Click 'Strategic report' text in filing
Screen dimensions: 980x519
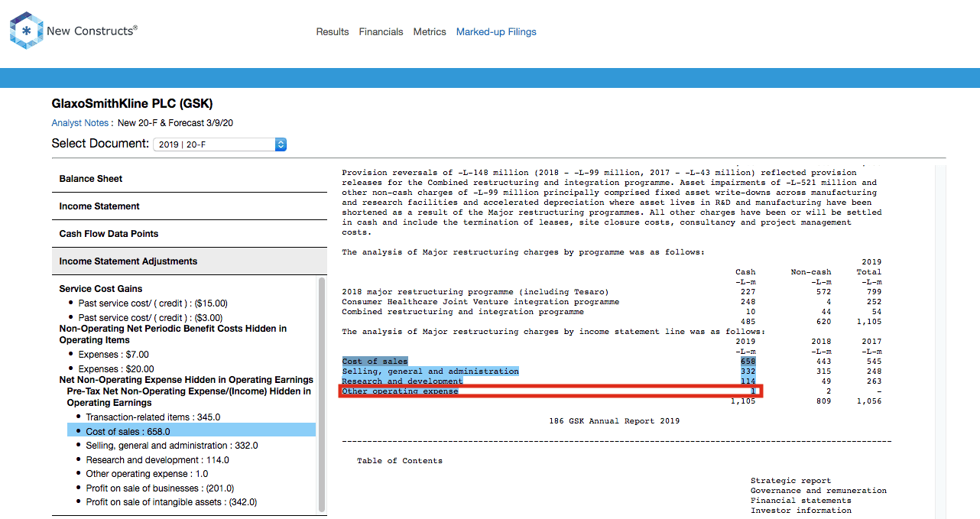pos(791,482)
